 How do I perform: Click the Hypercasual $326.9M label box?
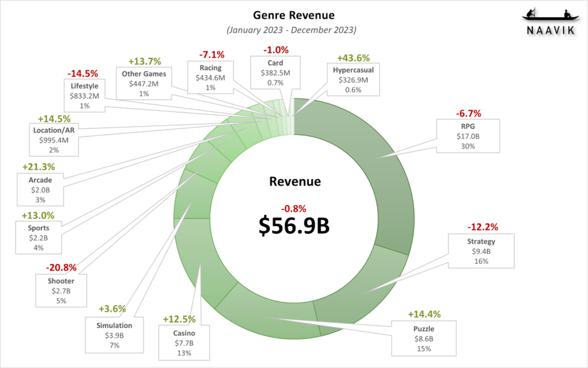tap(354, 79)
